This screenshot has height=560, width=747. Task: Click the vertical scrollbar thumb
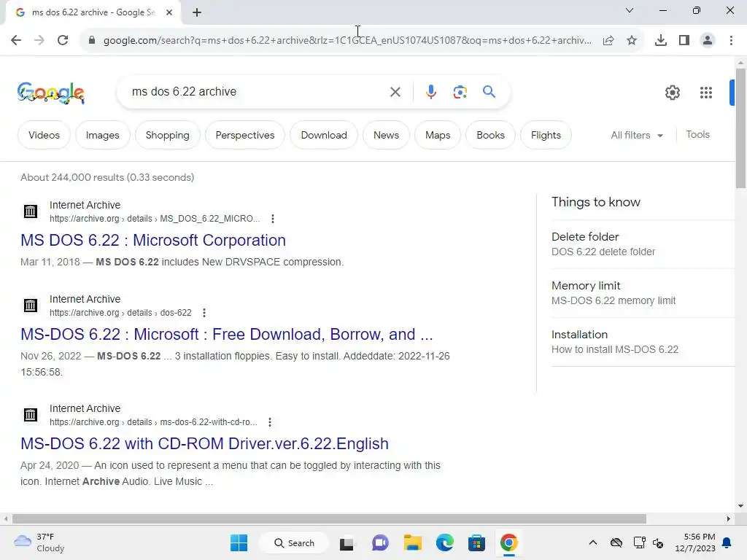coord(740,128)
